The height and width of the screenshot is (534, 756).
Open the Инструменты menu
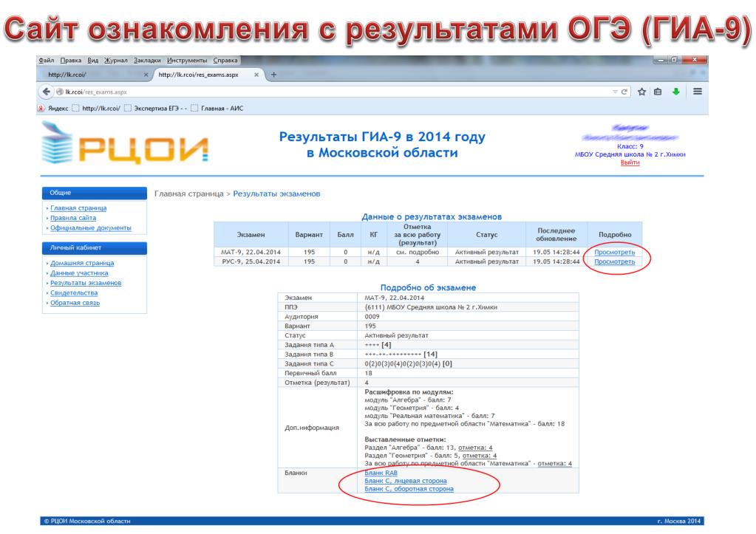coord(186,61)
